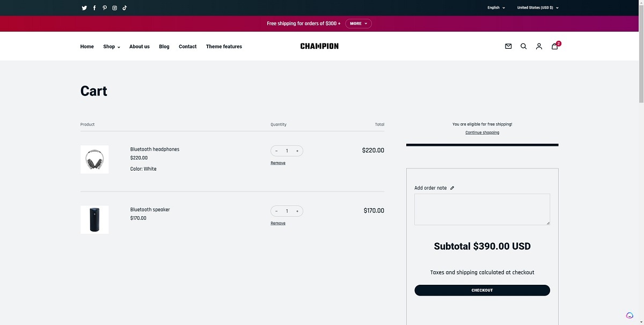Open the Pinterest social icon
The width and height of the screenshot is (644, 325).
coord(104,8)
